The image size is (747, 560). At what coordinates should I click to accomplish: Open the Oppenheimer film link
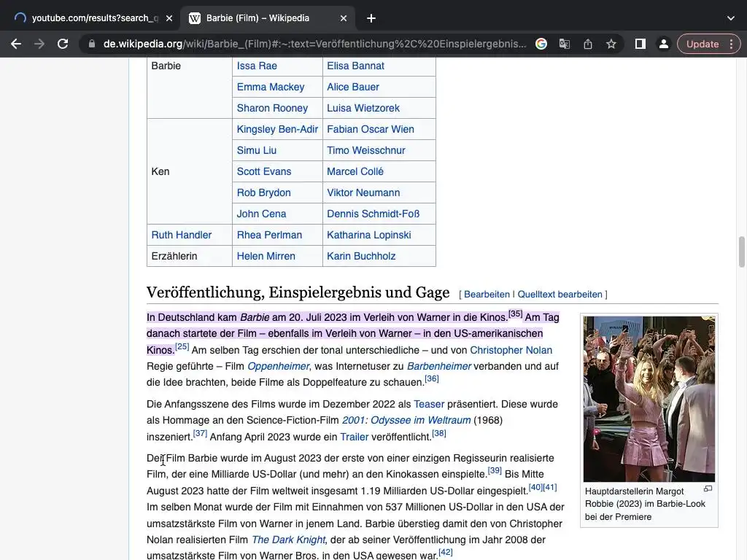click(278, 366)
